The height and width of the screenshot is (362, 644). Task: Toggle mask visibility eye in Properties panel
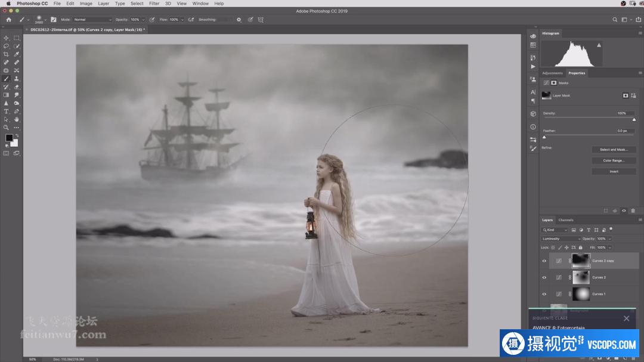pyautogui.click(x=624, y=211)
